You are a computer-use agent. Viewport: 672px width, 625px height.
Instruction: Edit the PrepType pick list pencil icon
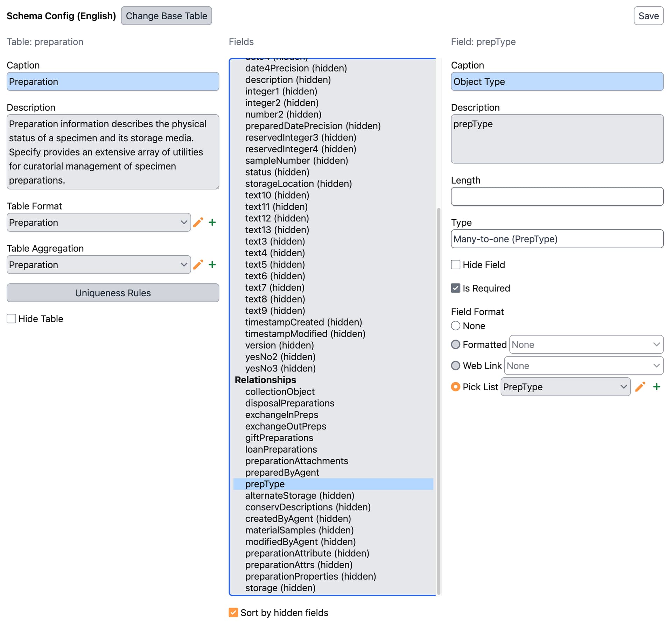640,387
